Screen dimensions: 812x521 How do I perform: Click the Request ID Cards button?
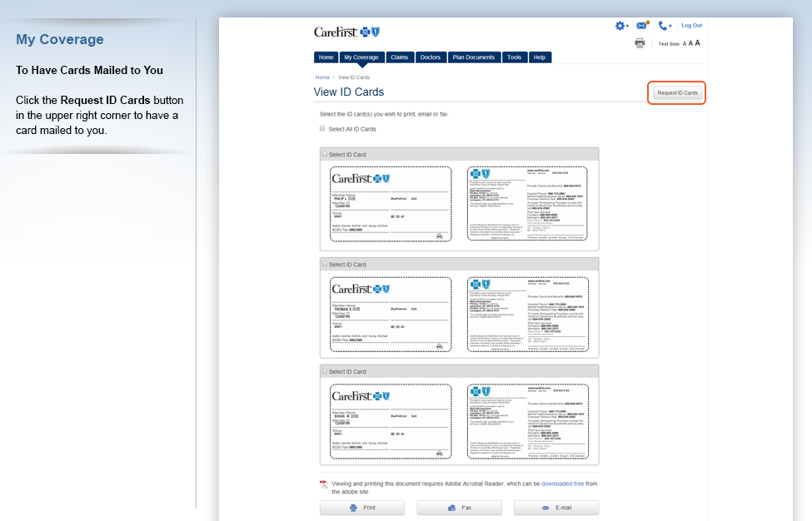(x=677, y=93)
